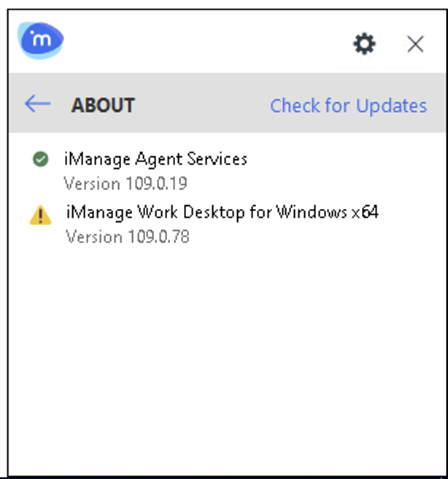Close the iManage About panel
The width and height of the screenshot is (448, 479).
click(x=415, y=45)
